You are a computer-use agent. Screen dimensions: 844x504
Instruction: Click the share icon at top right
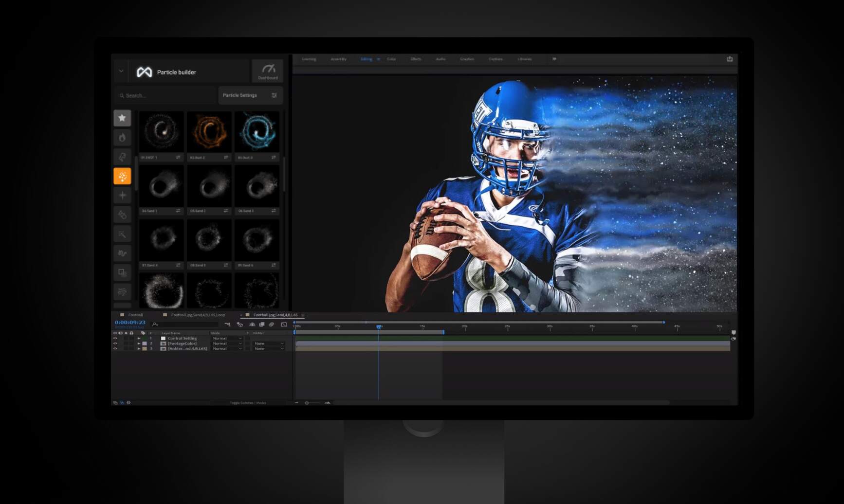point(730,59)
